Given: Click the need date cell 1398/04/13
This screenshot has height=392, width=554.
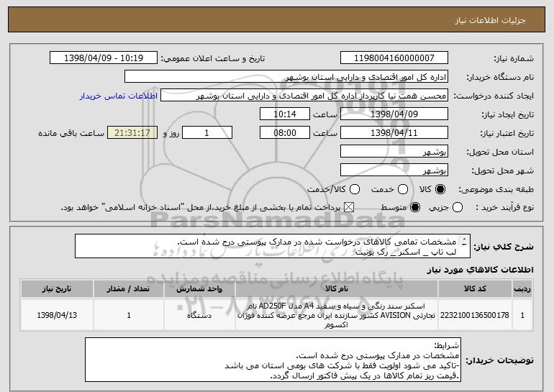Looking at the screenshot, I should (x=57, y=315).
